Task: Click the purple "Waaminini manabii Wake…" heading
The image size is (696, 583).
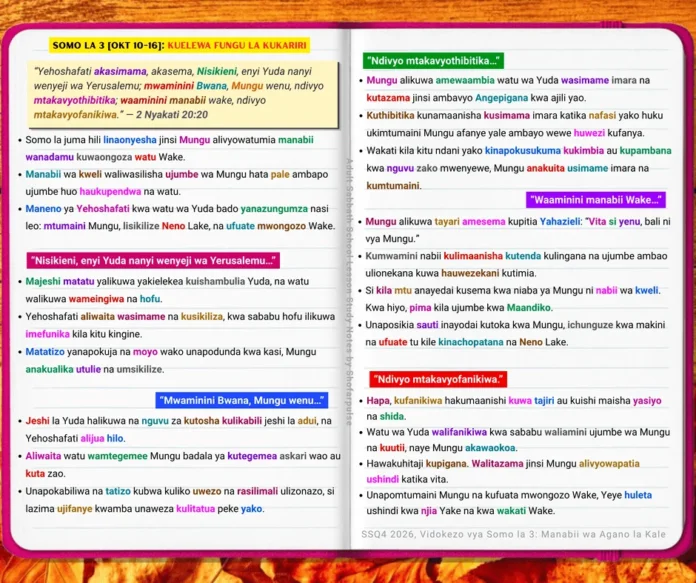Action: [x=596, y=200]
